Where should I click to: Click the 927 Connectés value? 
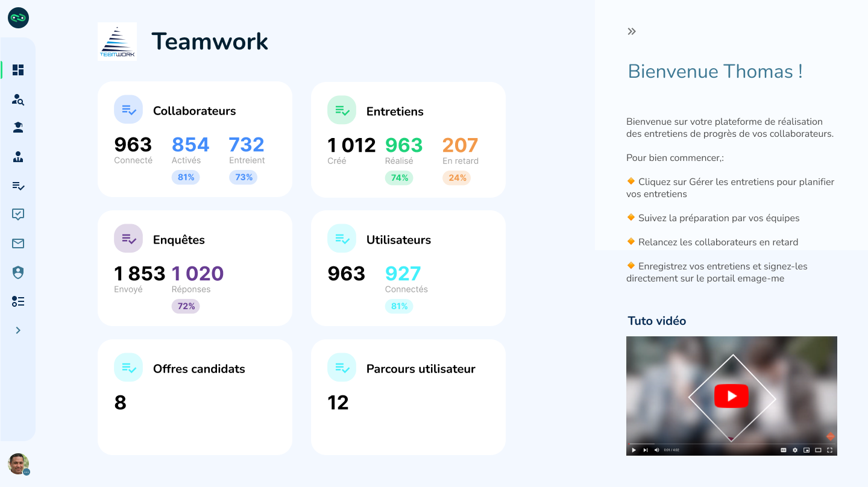point(403,274)
